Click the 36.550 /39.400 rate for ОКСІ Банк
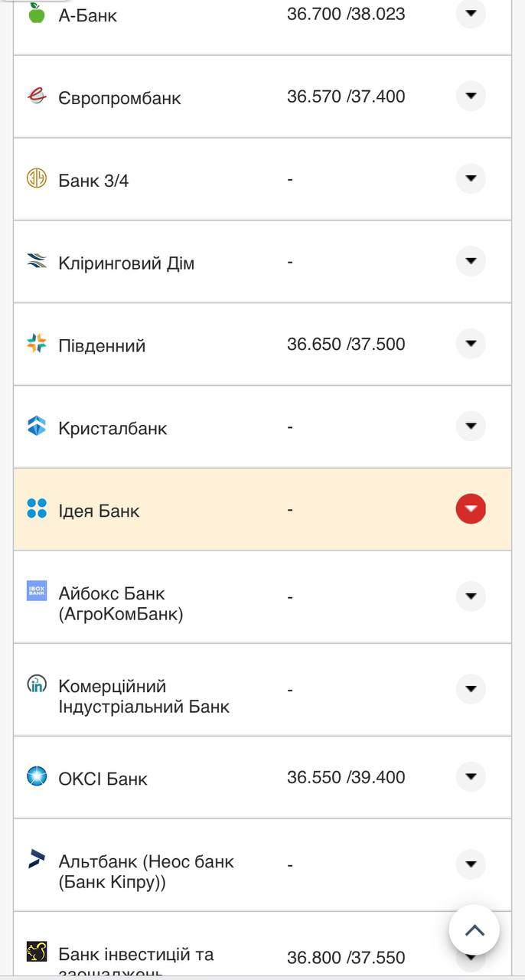525x980 pixels. click(x=344, y=775)
